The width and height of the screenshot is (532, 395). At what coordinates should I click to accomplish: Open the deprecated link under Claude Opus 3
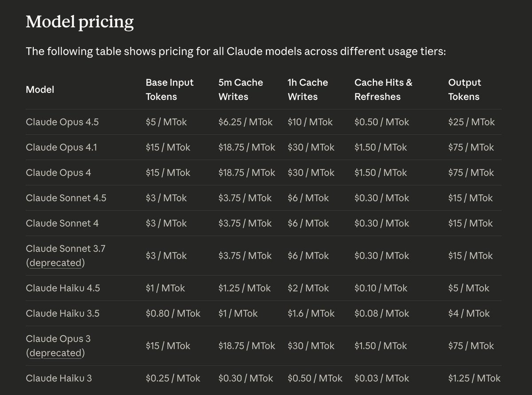[55, 353]
